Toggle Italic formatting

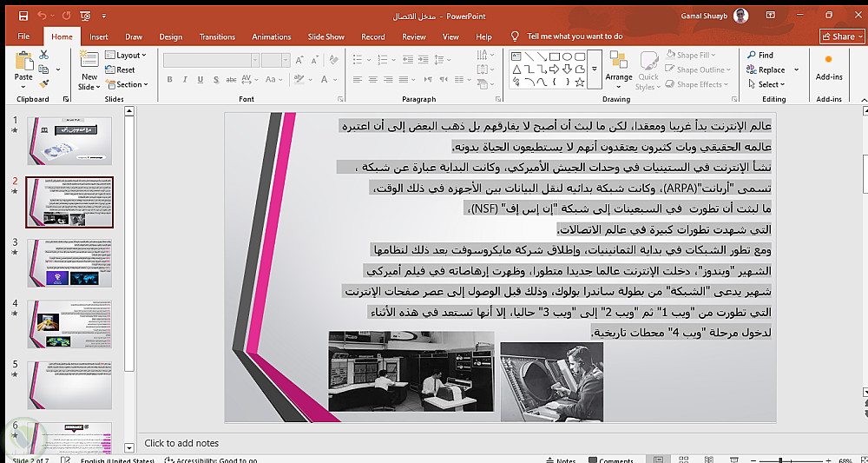(x=186, y=79)
